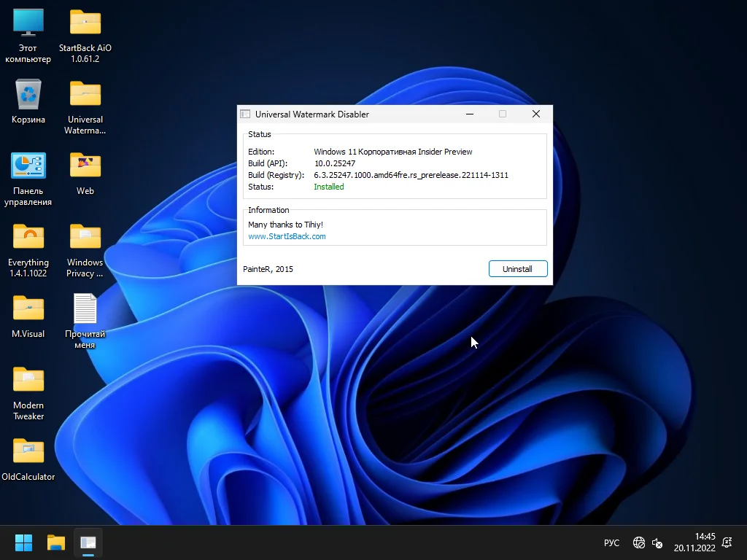Open the www.StartIsBack.com link

[x=287, y=236]
